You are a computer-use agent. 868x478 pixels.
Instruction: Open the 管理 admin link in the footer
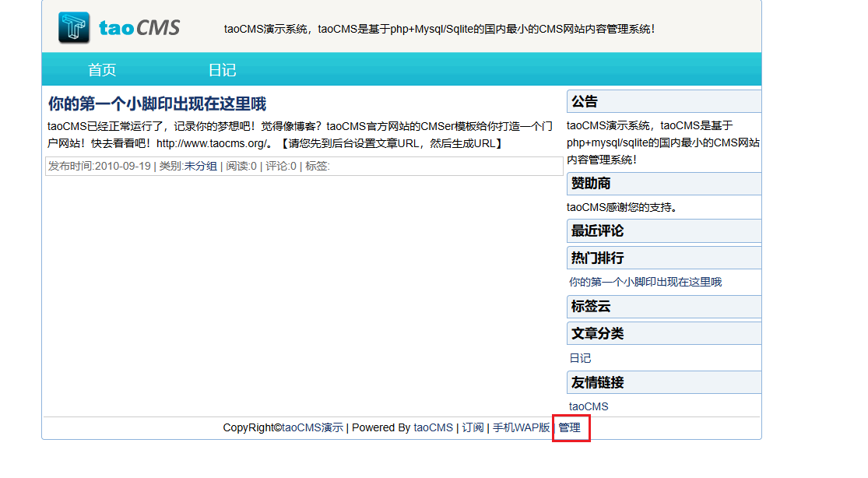pos(570,427)
